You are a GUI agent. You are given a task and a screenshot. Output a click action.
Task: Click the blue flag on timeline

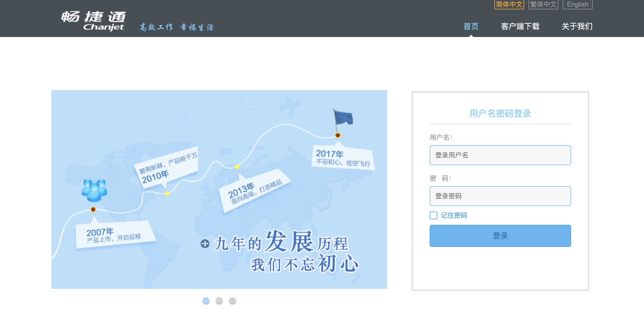[343, 118]
